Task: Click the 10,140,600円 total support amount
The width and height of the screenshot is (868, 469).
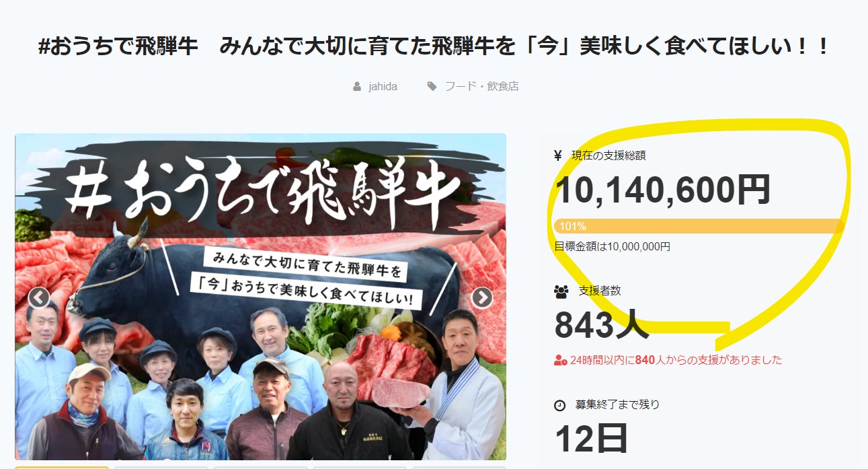Action: click(x=662, y=190)
